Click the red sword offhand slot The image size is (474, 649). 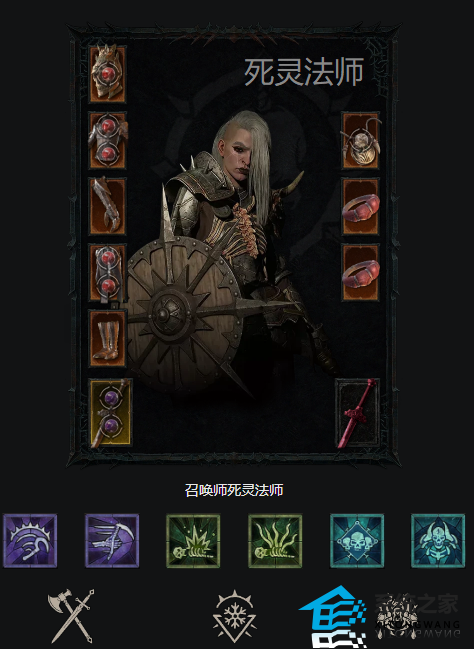tap(357, 413)
